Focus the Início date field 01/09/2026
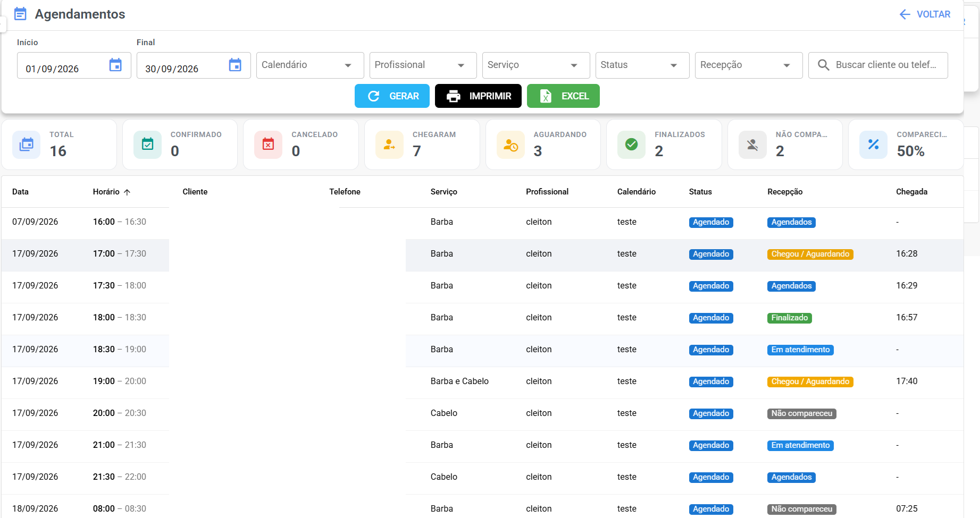This screenshot has width=980, height=518. click(74, 65)
